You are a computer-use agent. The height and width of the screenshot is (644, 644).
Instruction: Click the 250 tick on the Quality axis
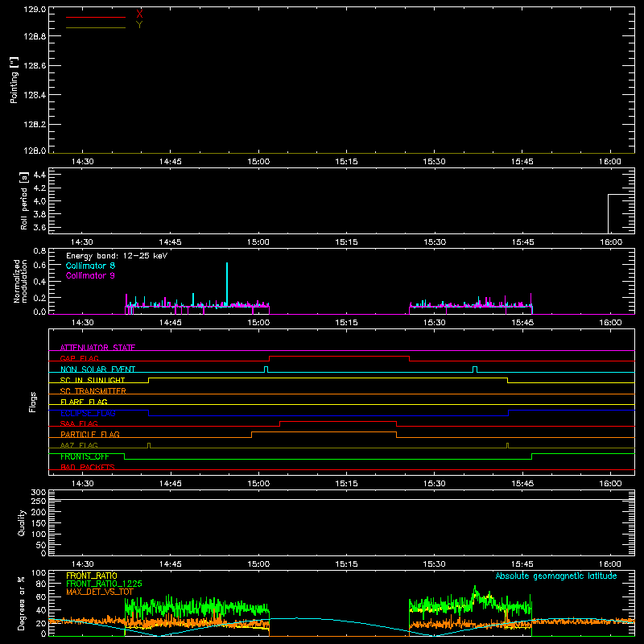(38, 501)
